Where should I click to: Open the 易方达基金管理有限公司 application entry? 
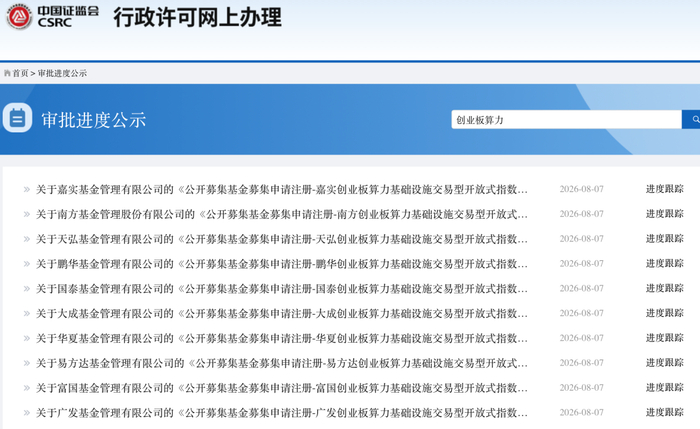[282, 363]
